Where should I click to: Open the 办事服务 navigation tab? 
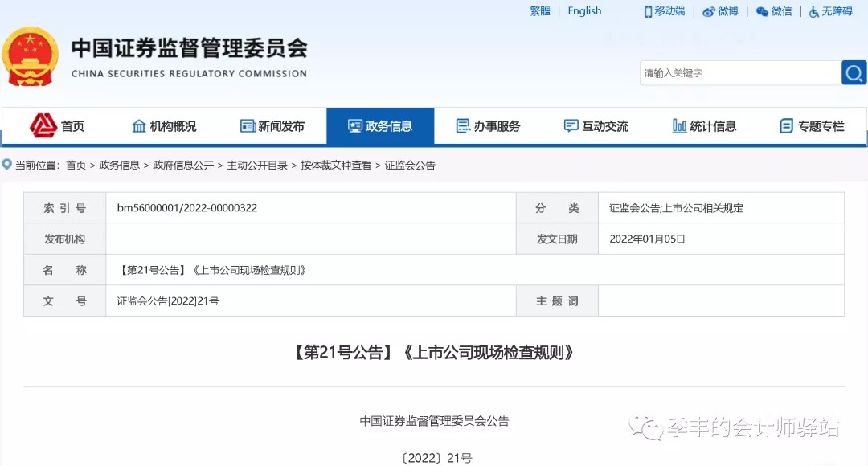click(489, 126)
